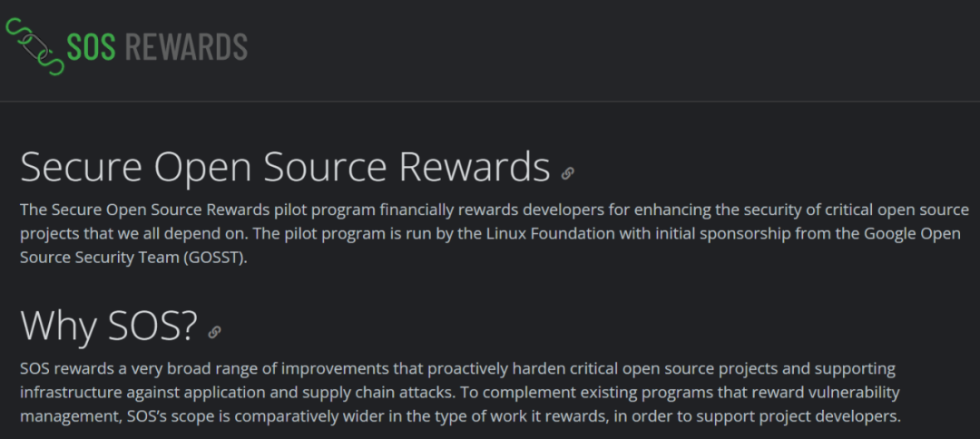980x439 pixels.
Task: Click the Secure Open Source Rewards heading
Action: 285,168
